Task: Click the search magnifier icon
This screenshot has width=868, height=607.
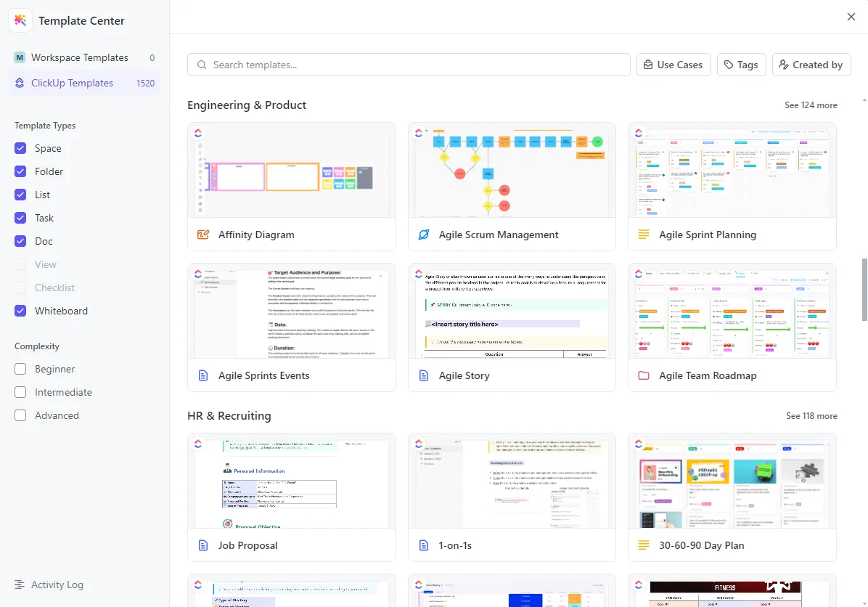Action: pos(202,65)
